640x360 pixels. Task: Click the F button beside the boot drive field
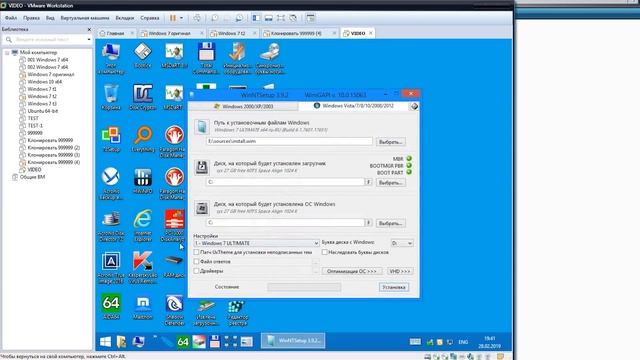tap(368, 182)
